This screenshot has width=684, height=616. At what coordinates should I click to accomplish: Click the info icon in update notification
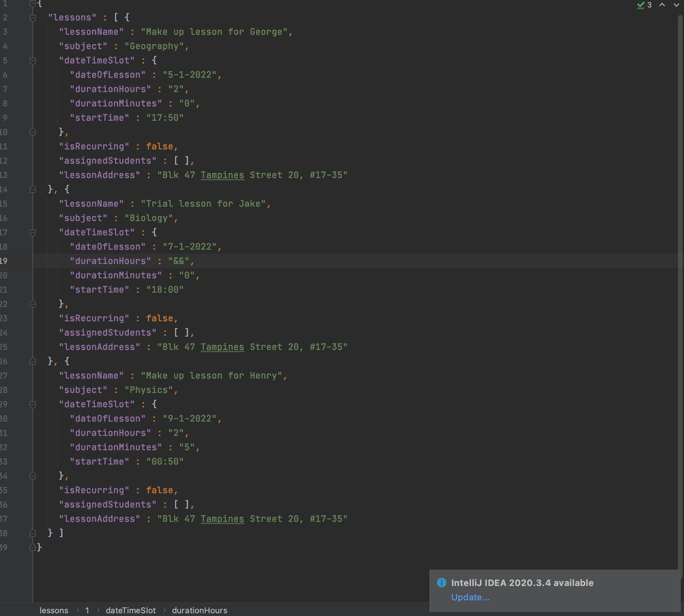tap(441, 582)
